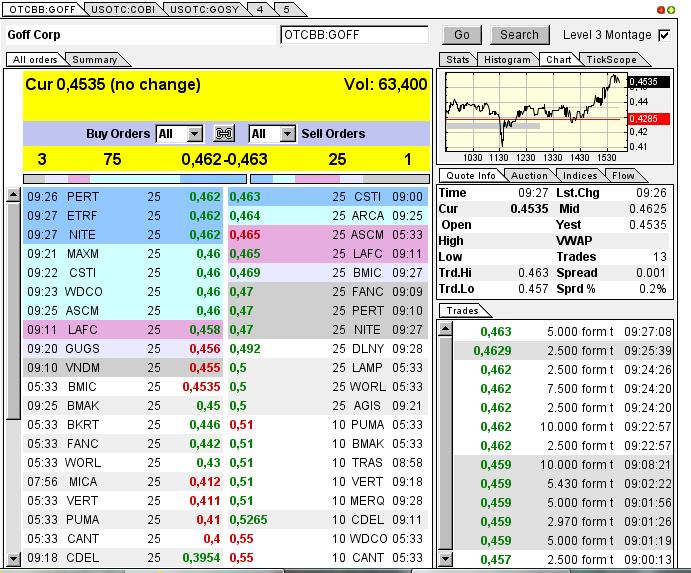Open the Chart tab
691x573 pixels.
click(x=559, y=60)
